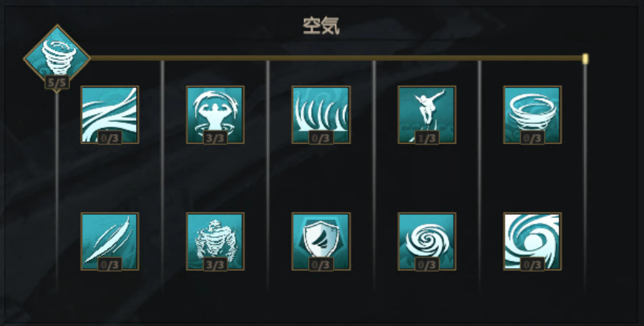Click the 0/3 counter on hurricane vortex
Screen dimensions: 644x326
[532, 265]
